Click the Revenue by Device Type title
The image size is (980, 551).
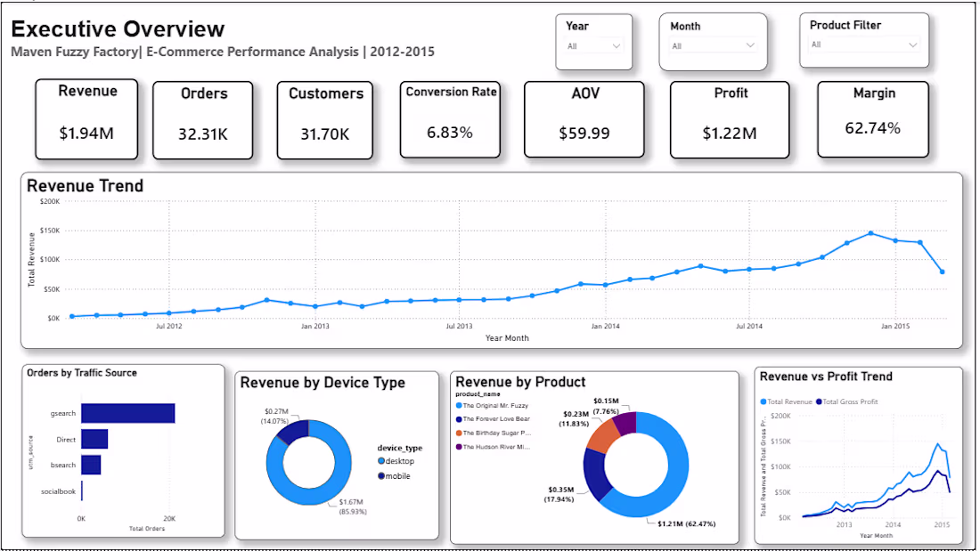pyautogui.click(x=323, y=383)
